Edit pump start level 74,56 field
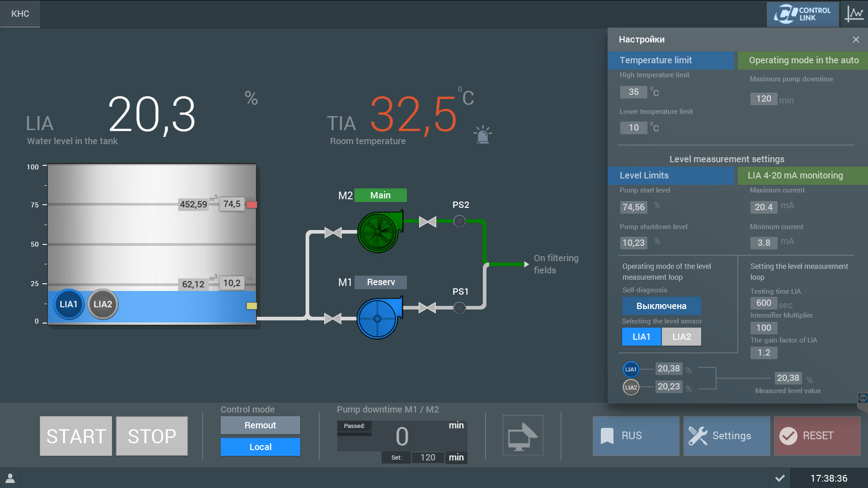868x488 pixels. click(x=634, y=207)
